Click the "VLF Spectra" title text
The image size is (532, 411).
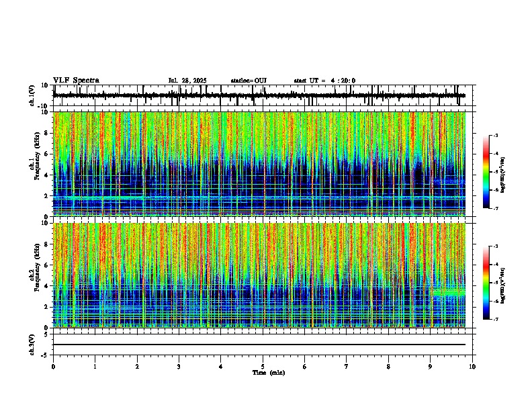(76, 81)
